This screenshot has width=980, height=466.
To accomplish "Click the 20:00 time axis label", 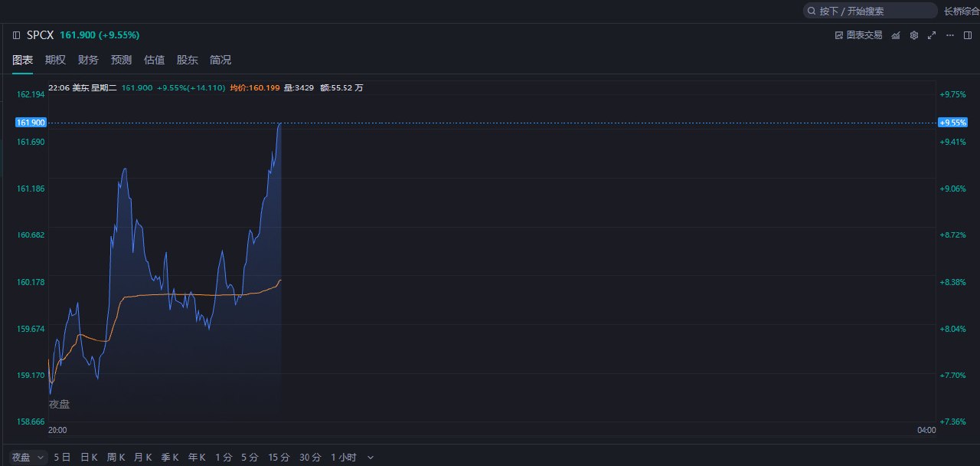I will click(57, 431).
